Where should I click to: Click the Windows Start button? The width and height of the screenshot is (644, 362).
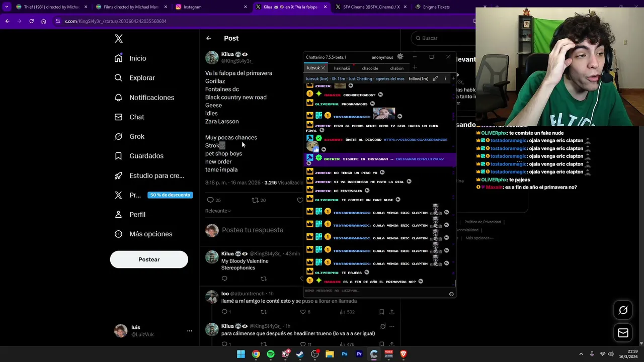pos(241,354)
